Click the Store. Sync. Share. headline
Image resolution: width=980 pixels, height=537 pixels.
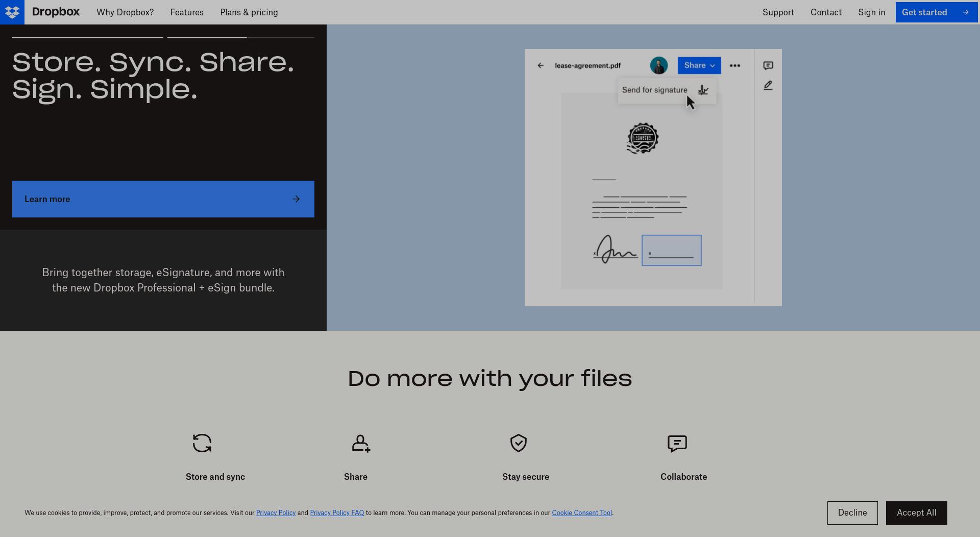pos(153,76)
